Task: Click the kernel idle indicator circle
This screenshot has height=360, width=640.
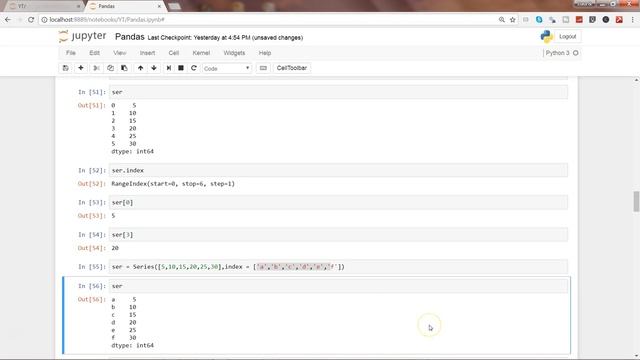Action: click(576, 53)
